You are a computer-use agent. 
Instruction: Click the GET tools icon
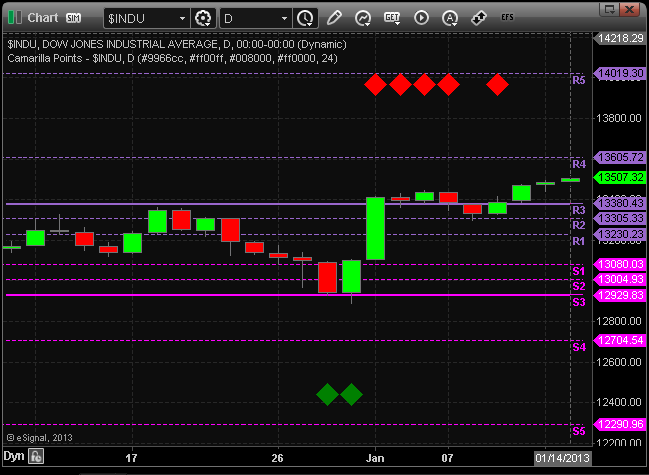tap(392, 18)
